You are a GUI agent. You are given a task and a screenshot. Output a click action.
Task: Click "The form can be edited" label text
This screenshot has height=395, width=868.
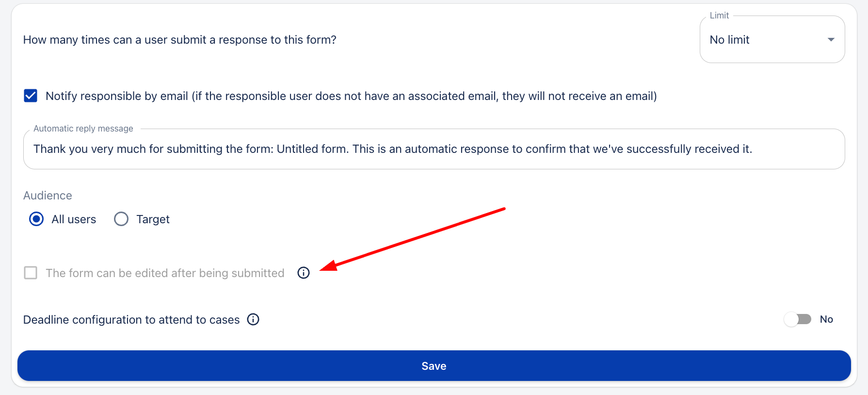[x=165, y=273]
